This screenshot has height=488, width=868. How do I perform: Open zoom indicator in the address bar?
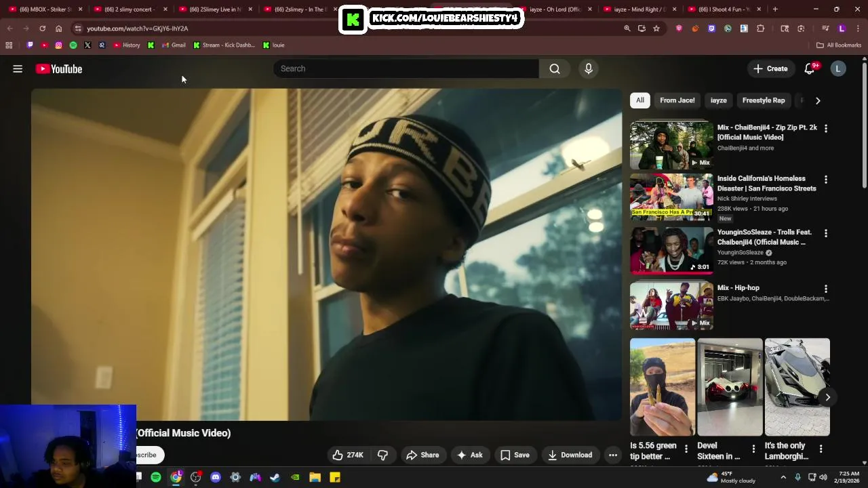pyautogui.click(x=627, y=28)
